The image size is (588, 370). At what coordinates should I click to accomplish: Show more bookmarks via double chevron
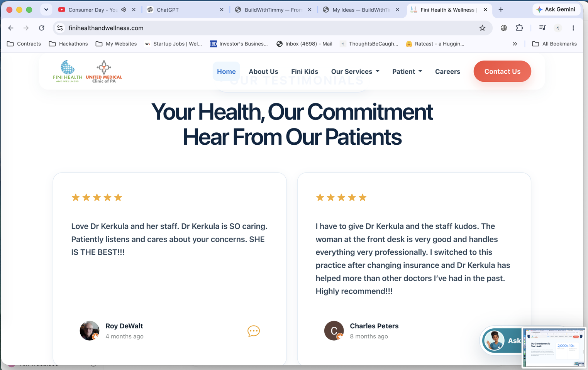515,44
